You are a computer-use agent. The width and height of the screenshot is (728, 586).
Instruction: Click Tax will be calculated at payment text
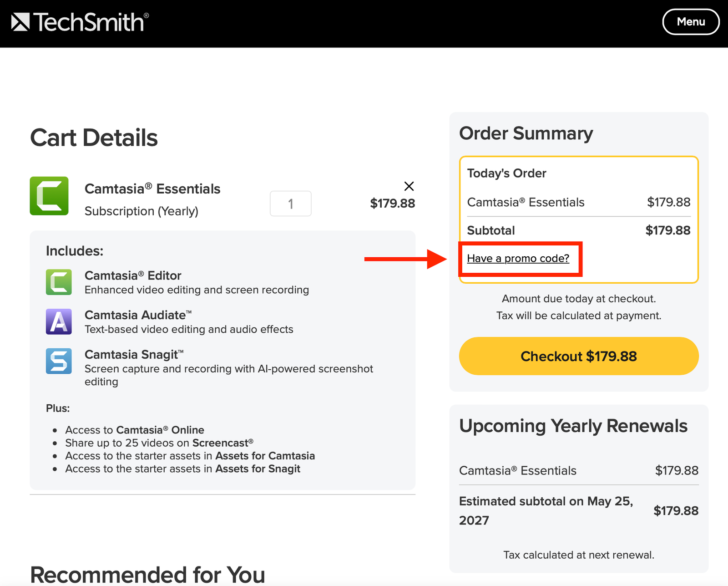pos(579,316)
